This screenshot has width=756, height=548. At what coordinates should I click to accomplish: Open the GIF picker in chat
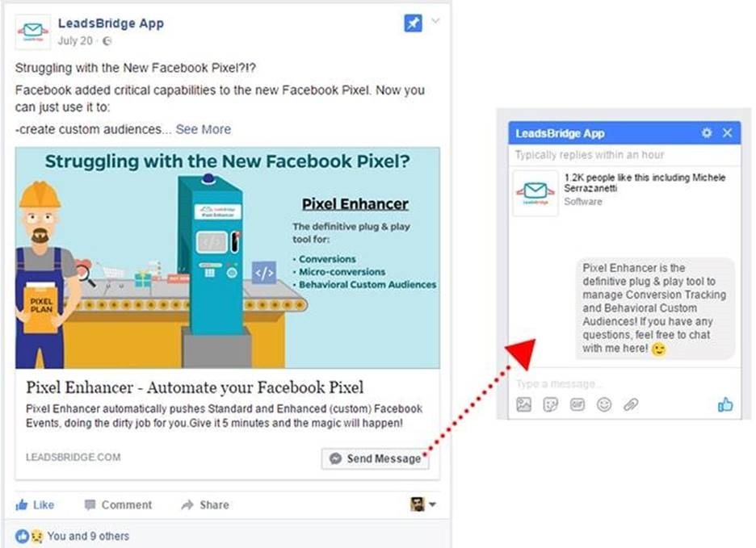click(577, 404)
